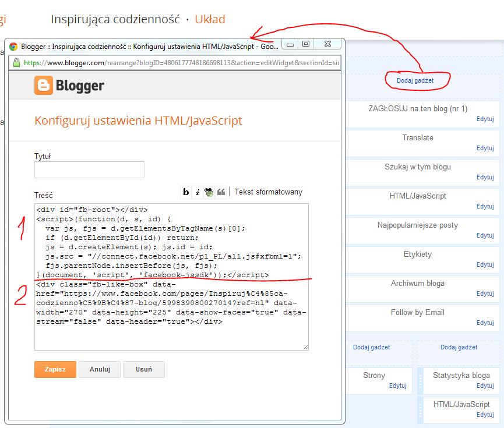This screenshot has height=428, width=504.
Task: Apply bold formatting in content toolbar
Action: tap(186, 192)
